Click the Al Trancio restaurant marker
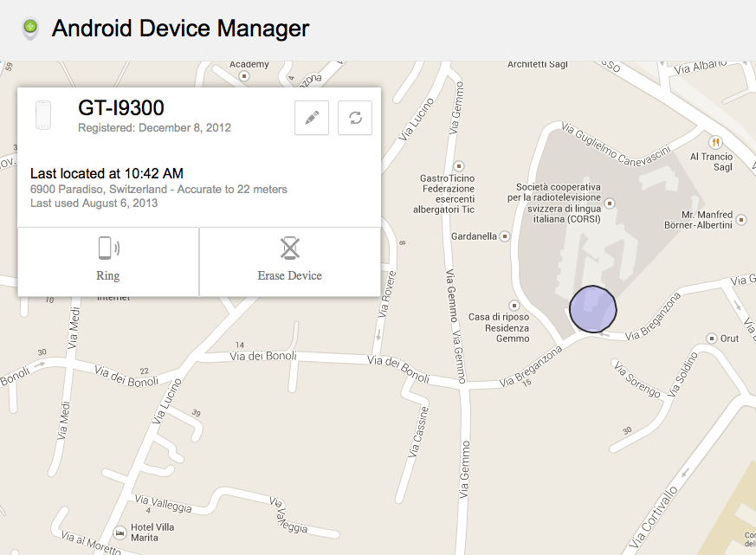 coord(715,142)
